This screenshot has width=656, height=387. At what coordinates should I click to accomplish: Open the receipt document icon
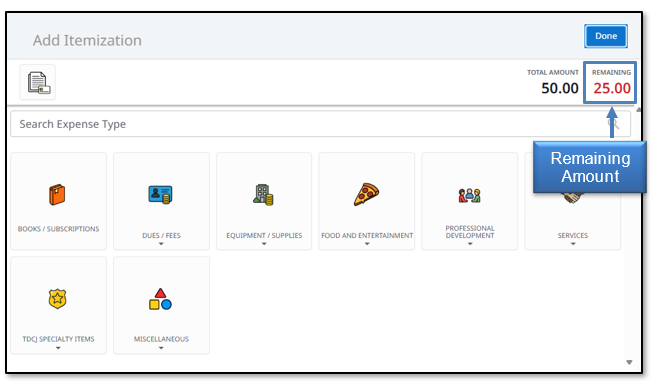click(38, 82)
